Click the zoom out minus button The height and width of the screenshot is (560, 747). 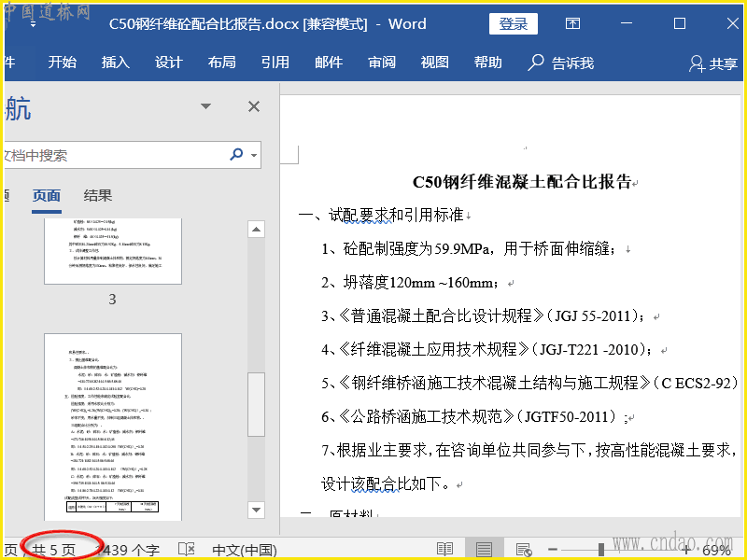[x=553, y=550]
